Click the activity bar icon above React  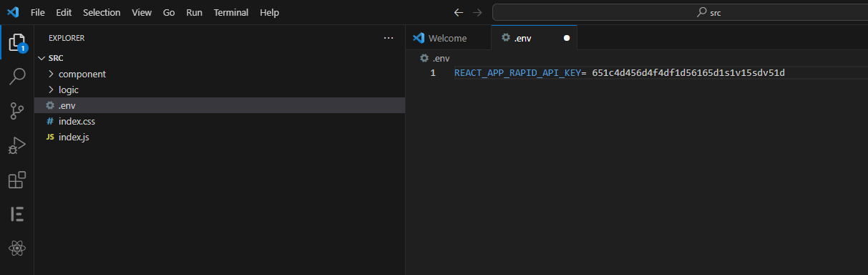point(17,214)
